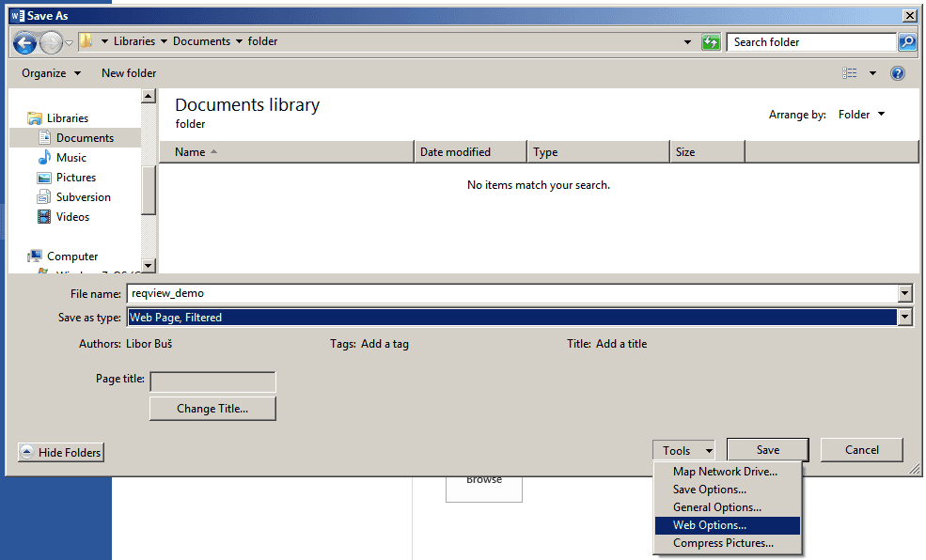Screen dimensions: 926x560
Task: Click the greyed Forward arrow button
Action: coord(51,42)
